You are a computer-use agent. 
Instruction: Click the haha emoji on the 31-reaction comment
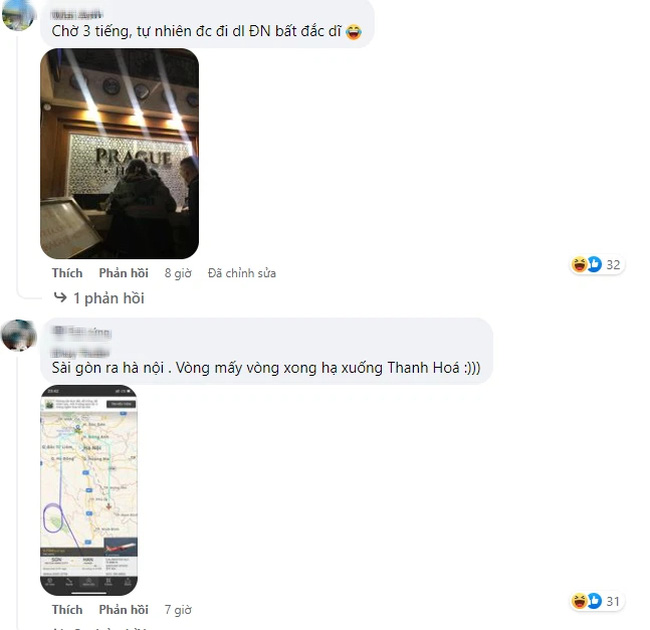(x=579, y=601)
